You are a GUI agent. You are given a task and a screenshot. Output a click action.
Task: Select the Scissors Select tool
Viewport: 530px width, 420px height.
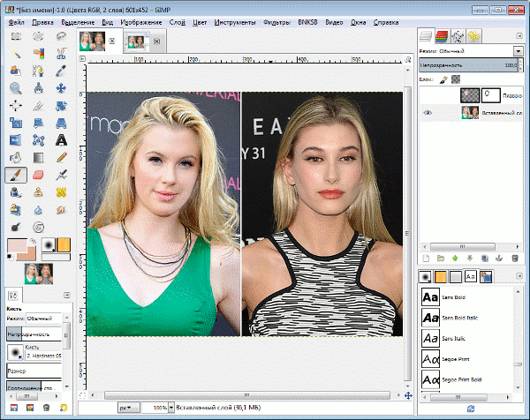coord(61,53)
